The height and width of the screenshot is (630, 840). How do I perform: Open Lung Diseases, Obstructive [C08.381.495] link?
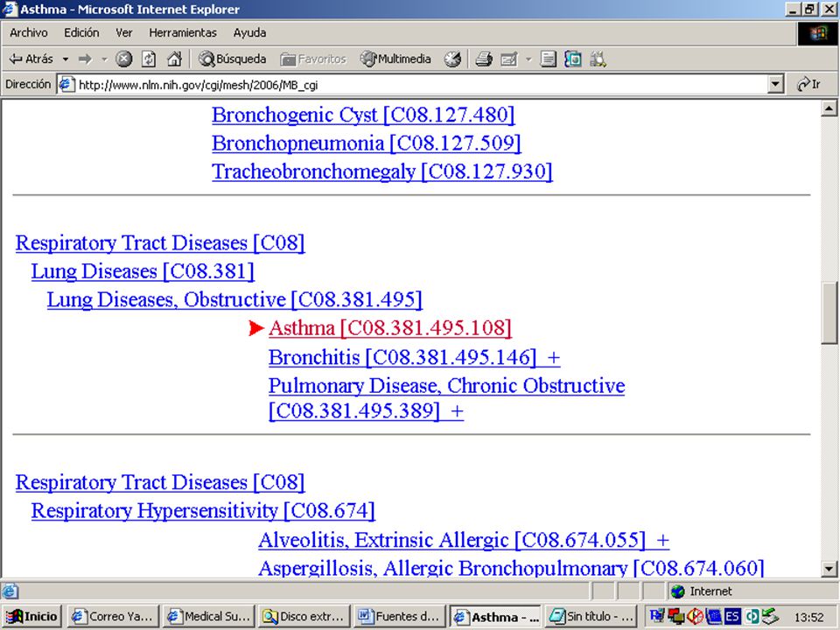point(234,299)
